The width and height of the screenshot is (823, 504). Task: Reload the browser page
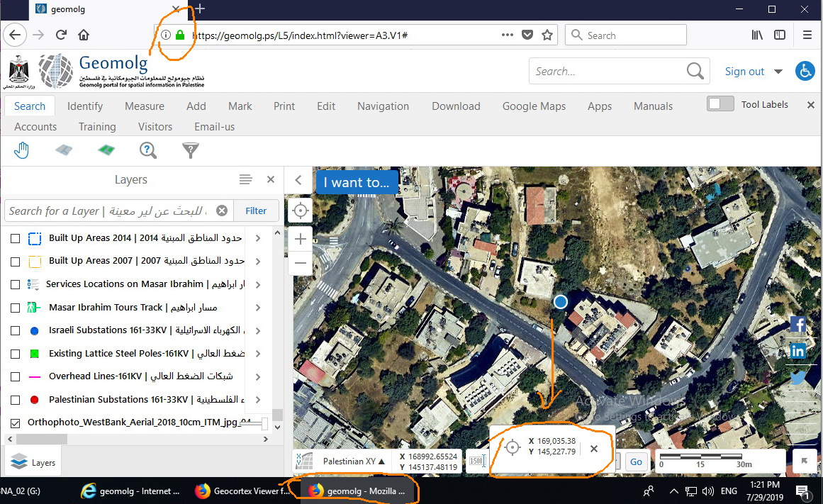point(61,35)
